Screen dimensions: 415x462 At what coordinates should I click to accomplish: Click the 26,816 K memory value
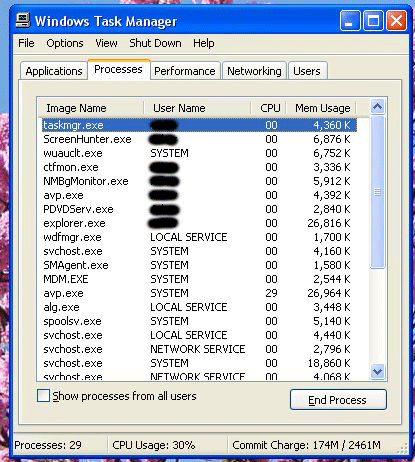point(329,223)
